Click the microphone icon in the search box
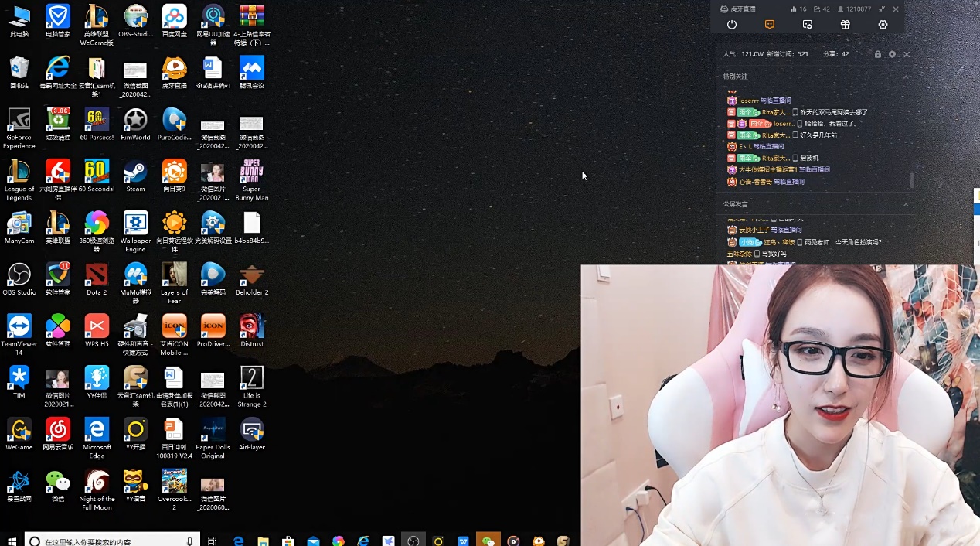Screen dimensions: 980x546 189,541
